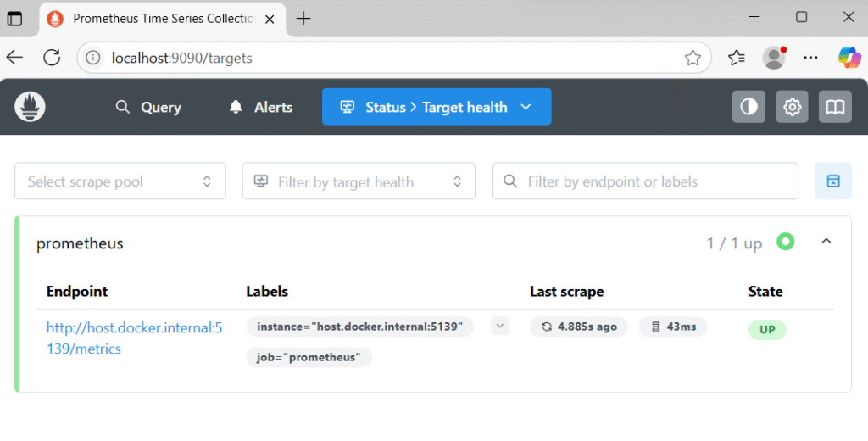The height and width of the screenshot is (441, 868).
Task: Open the Filter by target health dropdown
Action: tap(359, 181)
